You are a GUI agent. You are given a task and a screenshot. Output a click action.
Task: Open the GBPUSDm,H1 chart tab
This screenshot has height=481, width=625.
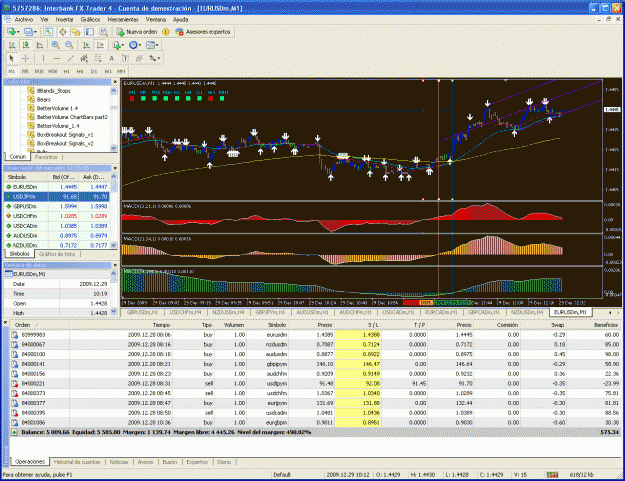coord(142,312)
